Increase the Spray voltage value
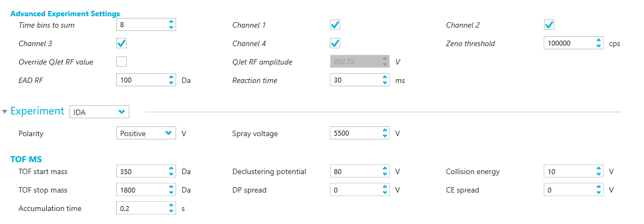The height and width of the screenshot is (224, 644). (x=385, y=131)
